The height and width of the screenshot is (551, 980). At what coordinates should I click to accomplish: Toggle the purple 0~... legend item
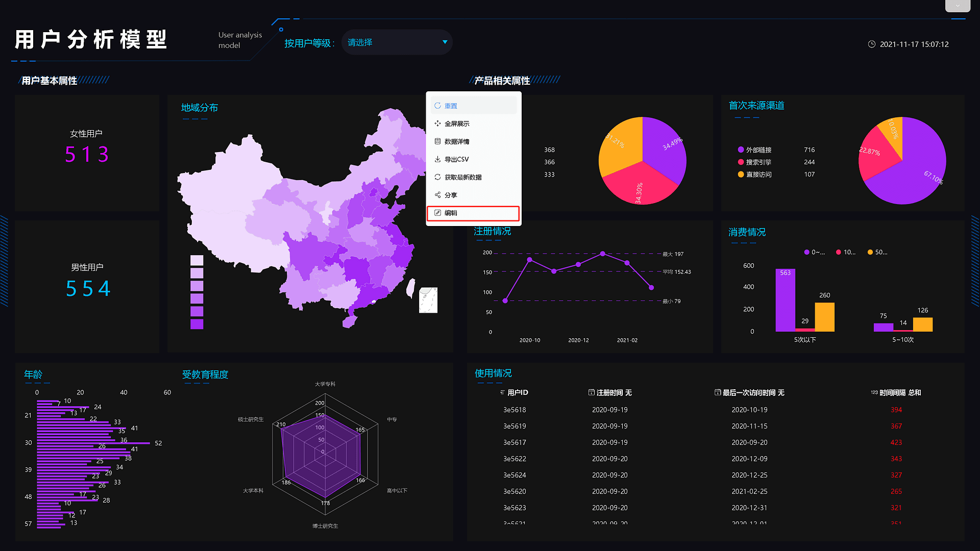tap(815, 252)
